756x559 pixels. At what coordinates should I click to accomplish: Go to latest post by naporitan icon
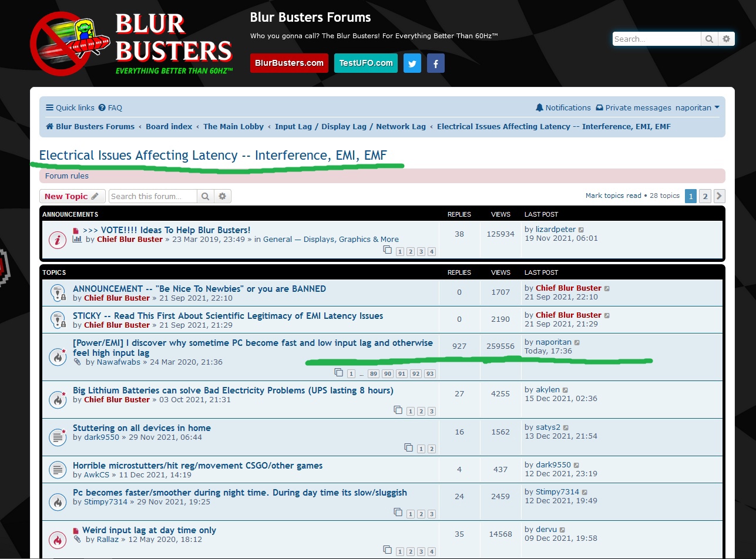point(577,342)
